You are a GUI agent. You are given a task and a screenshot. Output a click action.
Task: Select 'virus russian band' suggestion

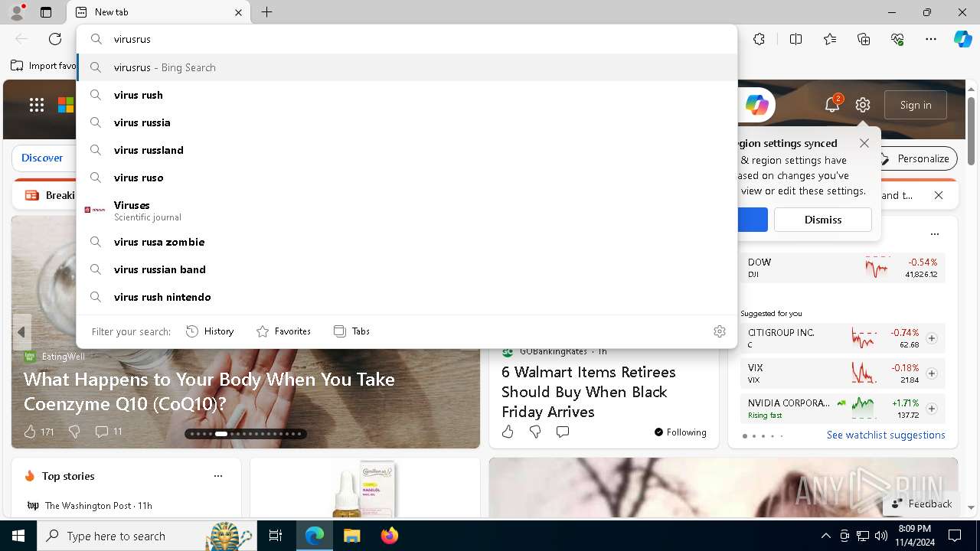pyautogui.click(x=407, y=269)
